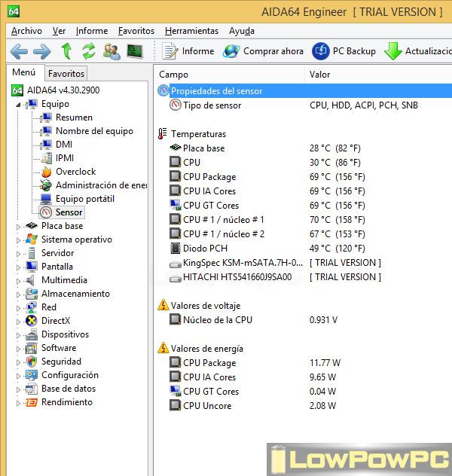This screenshot has width=452, height=476.
Task: Open the Informe menu
Action: (x=92, y=31)
